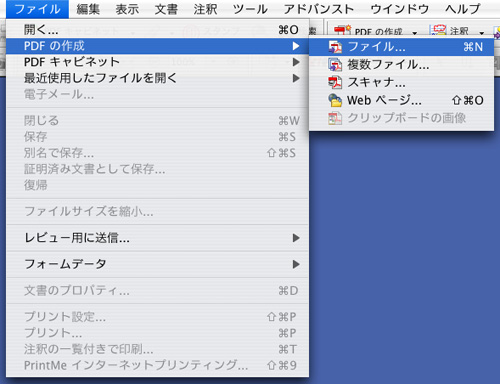Expand the フォームデータ submenu arrow
The width and height of the screenshot is (500, 384).
pos(296,264)
